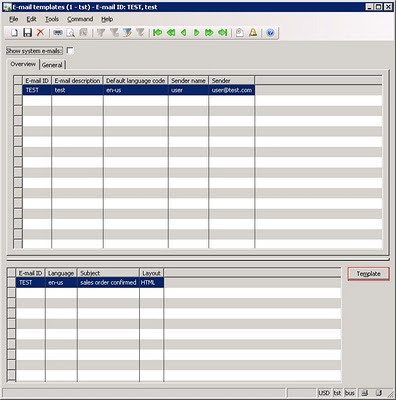The height and width of the screenshot is (400, 396).
Task: Click 'Show system e-mails:' label
Action: click(34, 51)
